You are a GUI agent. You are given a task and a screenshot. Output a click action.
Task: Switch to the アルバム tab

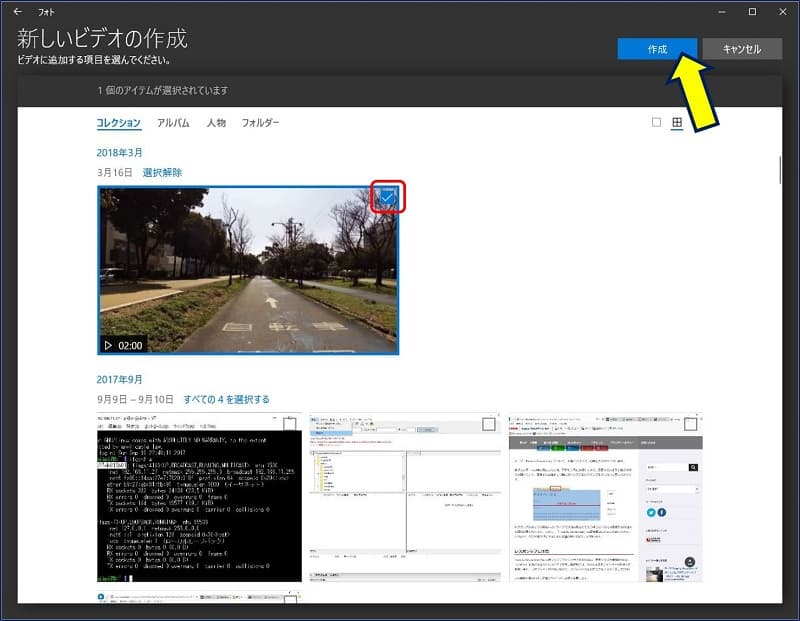pos(173,123)
